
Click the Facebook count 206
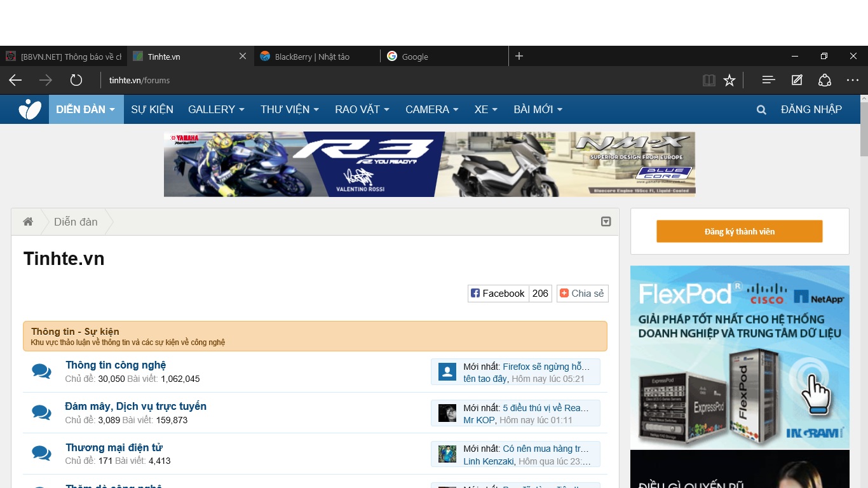click(540, 293)
